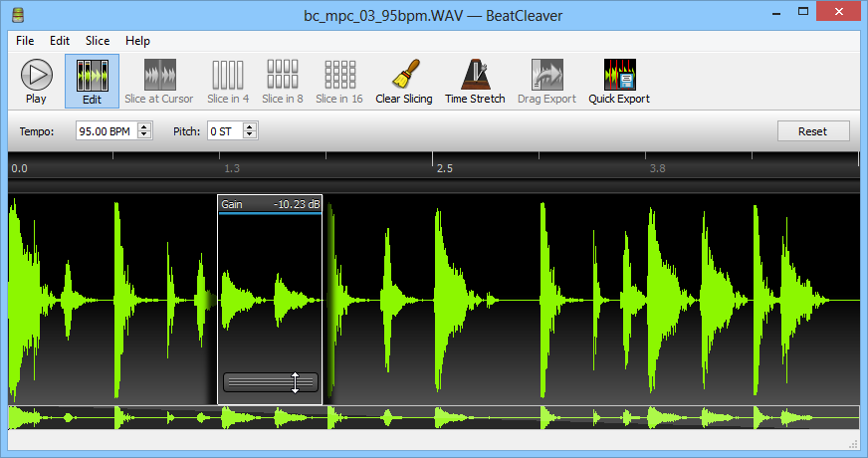This screenshot has height=458, width=868.
Task: Open the Time Stretch metronome tool
Action: (x=476, y=75)
